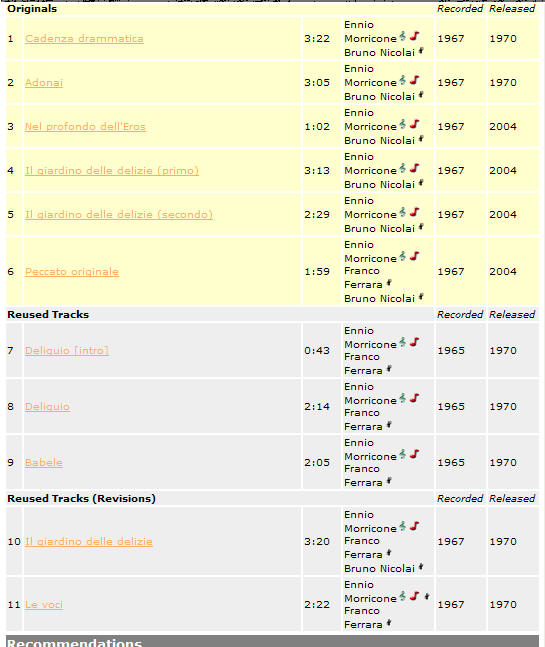The height and width of the screenshot is (647, 545).
Task: Click the 3:22 duration of Cadenza drammatica
Action: tap(317, 39)
